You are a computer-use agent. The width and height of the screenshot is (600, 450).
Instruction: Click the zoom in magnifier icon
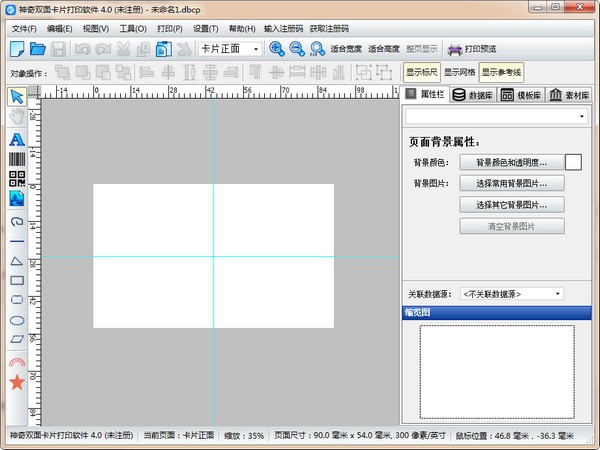tap(277, 48)
